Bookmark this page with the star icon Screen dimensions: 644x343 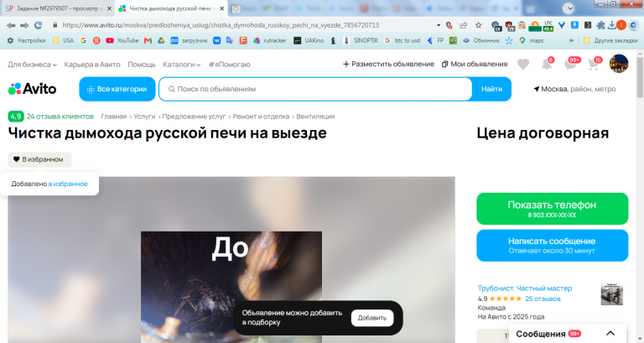click(479, 25)
